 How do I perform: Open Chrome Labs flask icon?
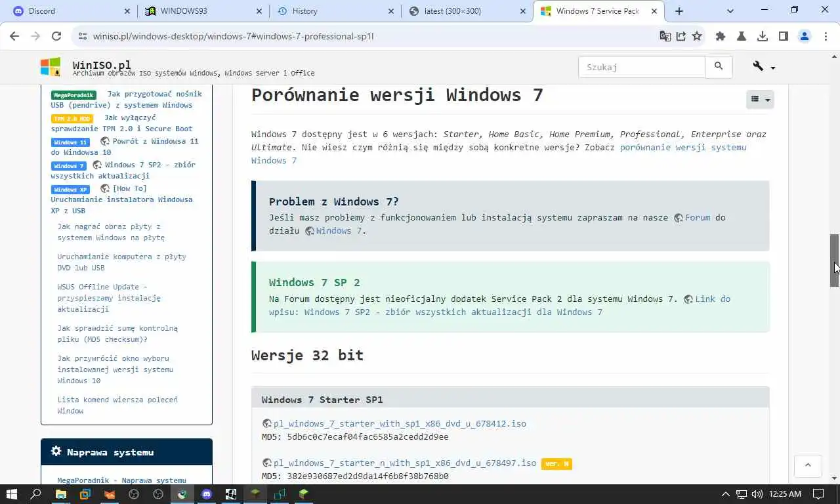pos(742,36)
